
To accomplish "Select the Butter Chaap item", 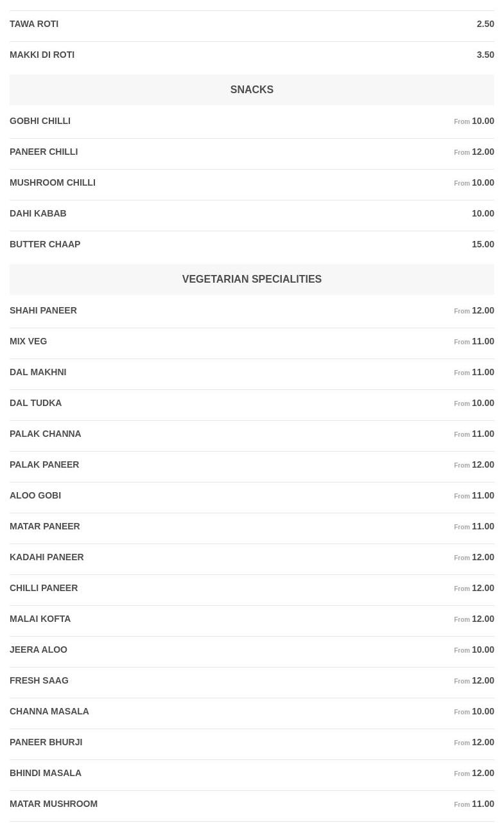I will coord(45,244).
